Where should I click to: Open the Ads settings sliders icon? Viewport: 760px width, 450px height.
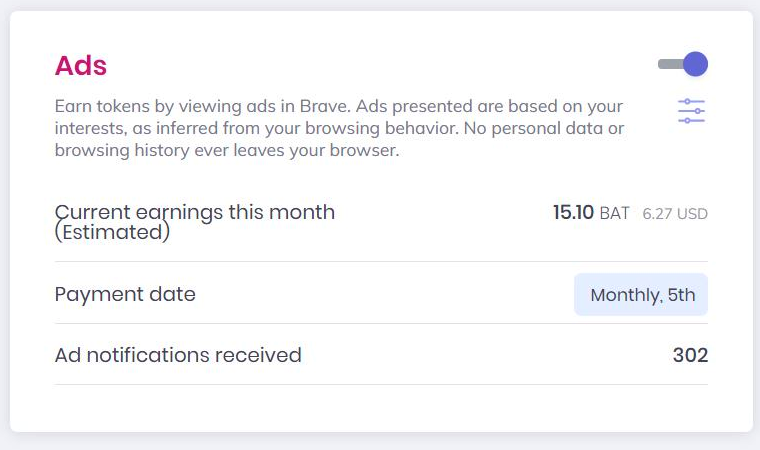coord(691,111)
